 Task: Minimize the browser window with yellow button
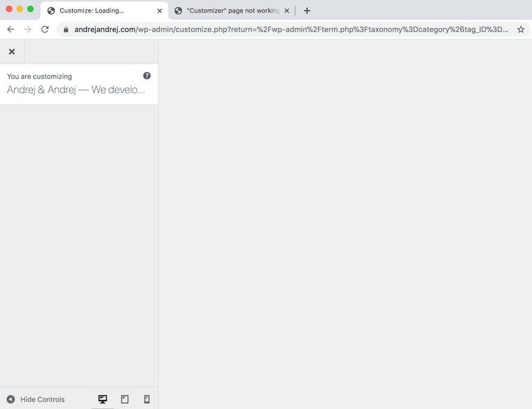click(x=20, y=9)
